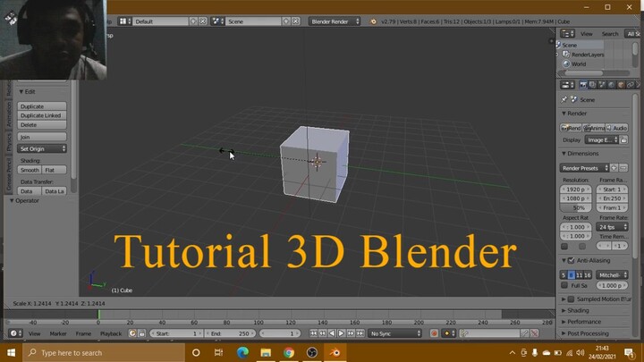Open Google Chrome from the taskbar
This screenshot has width=644, height=362.
pyautogui.click(x=289, y=352)
